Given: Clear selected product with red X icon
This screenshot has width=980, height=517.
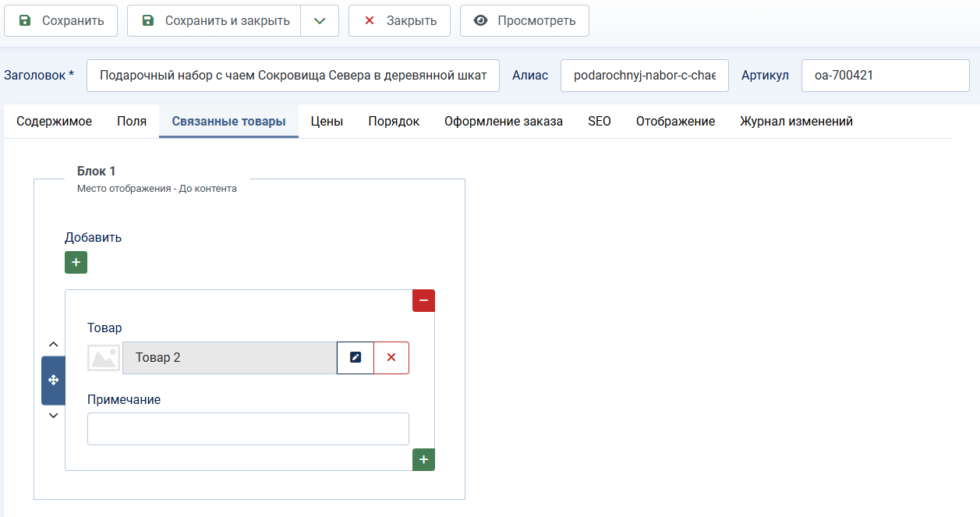Looking at the screenshot, I should point(391,358).
